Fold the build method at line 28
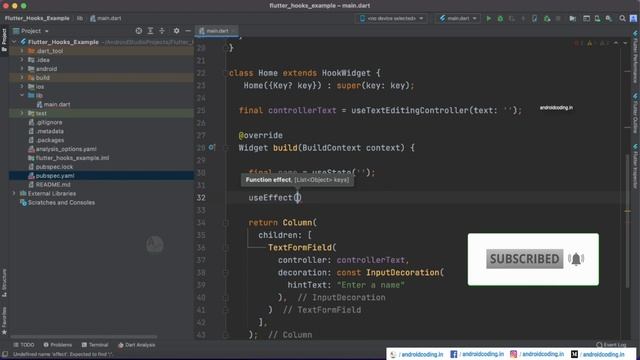The height and width of the screenshot is (360, 640). (x=226, y=148)
